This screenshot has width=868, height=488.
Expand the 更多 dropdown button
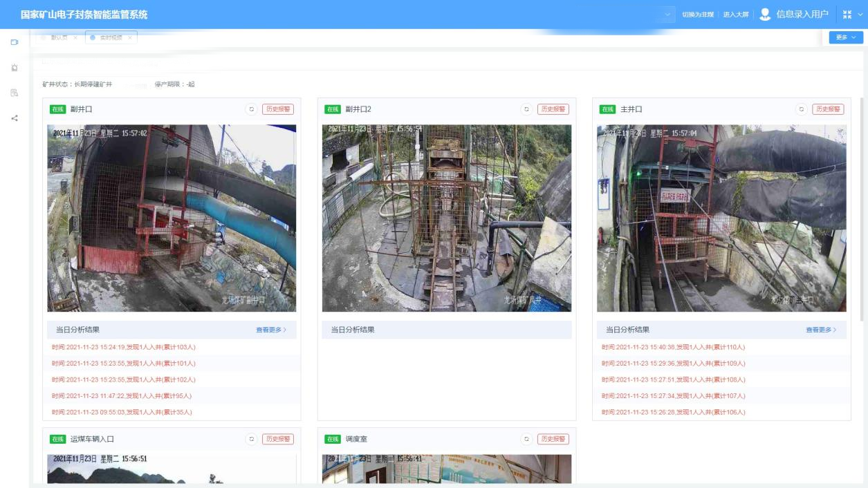(845, 37)
